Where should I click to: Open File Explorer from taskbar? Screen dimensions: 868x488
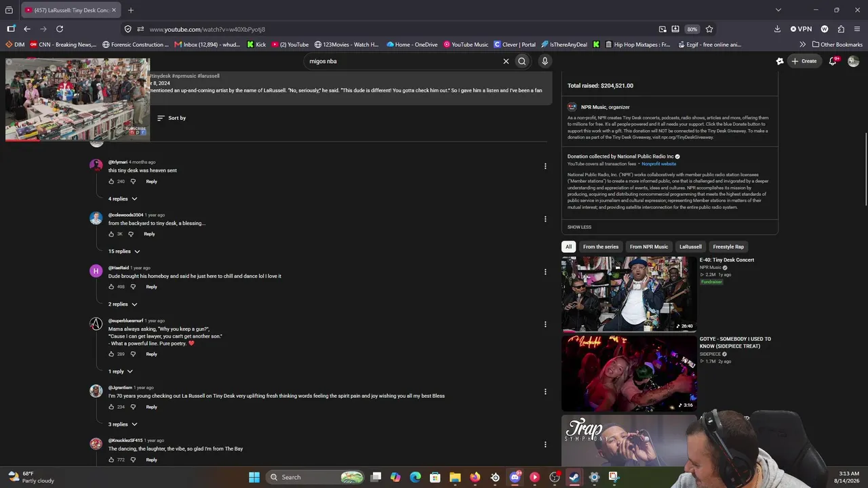pos(455,477)
